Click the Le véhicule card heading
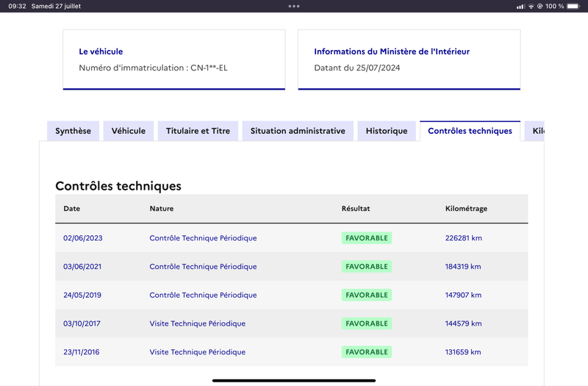This screenshot has height=386, width=588. click(101, 51)
